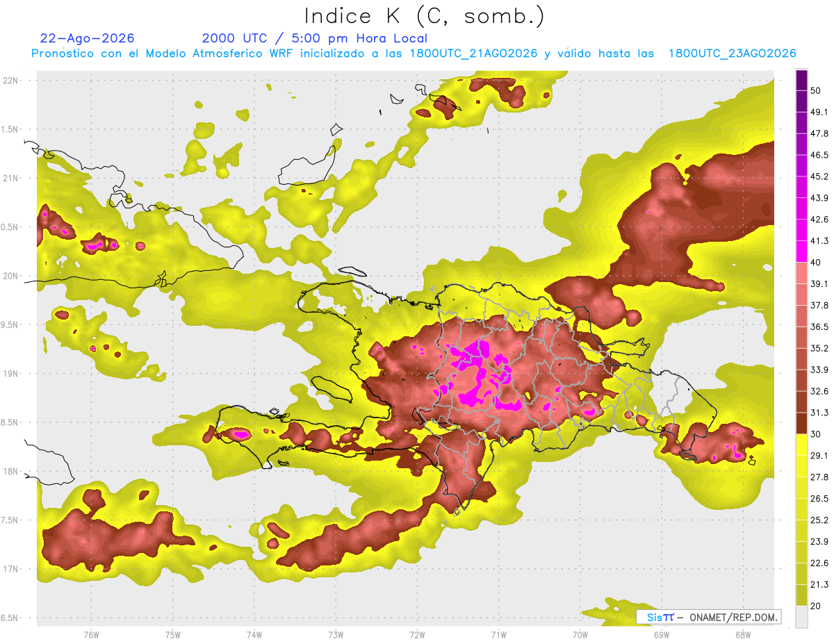This screenshot has width=834, height=644.
Task: Click '2000 UTC / 5:00 pm Hora Local'
Action: (x=315, y=38)
